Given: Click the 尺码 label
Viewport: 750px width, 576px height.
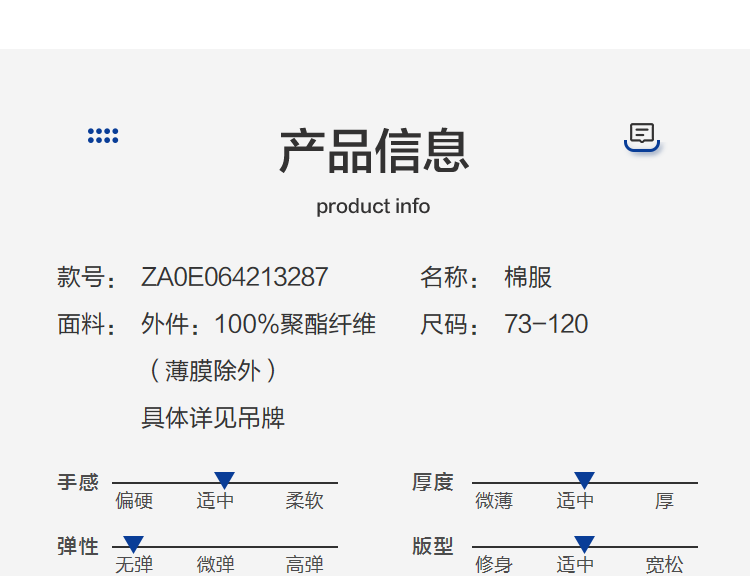Looking at the screenshot, I should (x=449, y=324).
